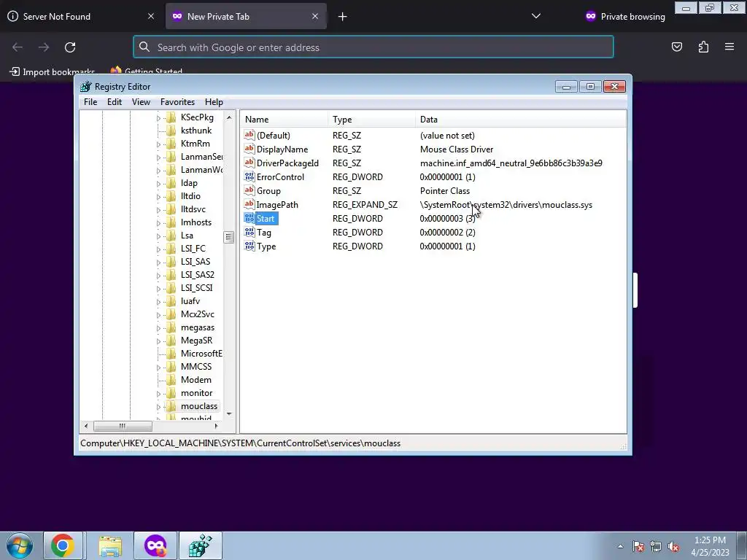Open Firefox application hamburger menu
747x560 pixels.
[x=729, y=47]
